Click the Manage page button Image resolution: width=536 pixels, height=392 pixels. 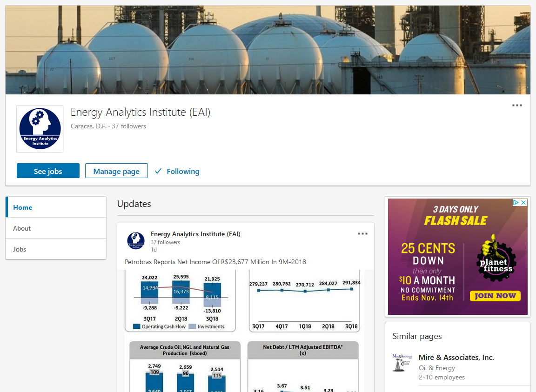[x=116, y=171]
